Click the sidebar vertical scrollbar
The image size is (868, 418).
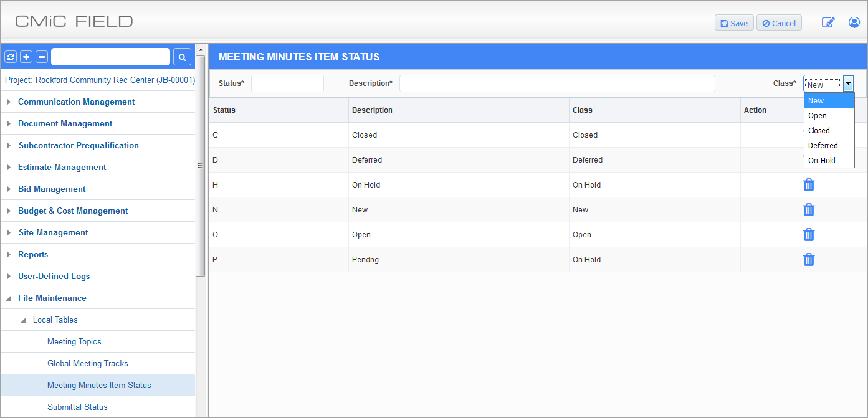[200, 166]
